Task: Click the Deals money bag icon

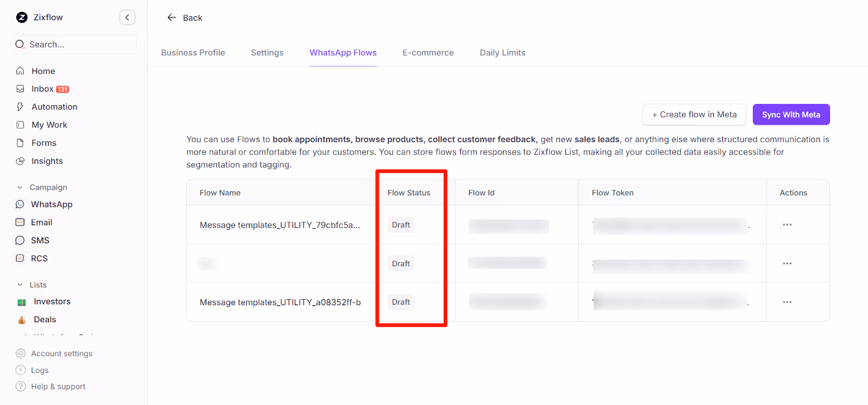Action: [x=22, y=320]
